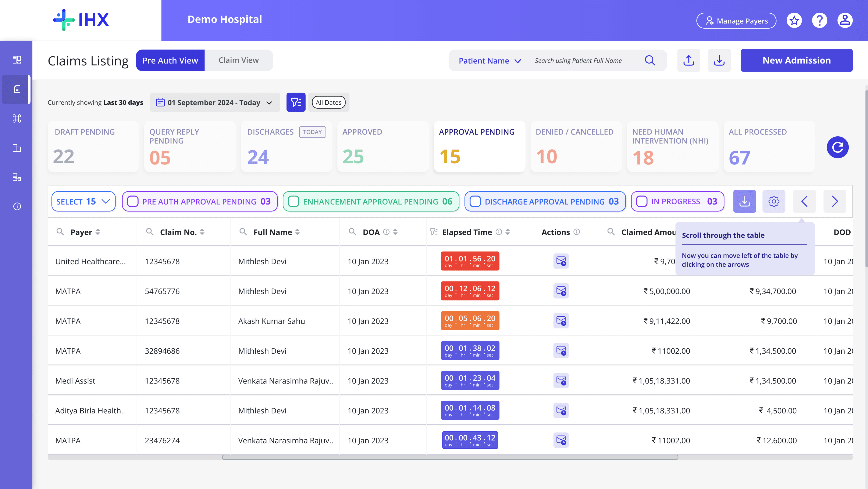868x489 pixels.
Task: Open table settings gear icon
Action: [x=774, y=201]
